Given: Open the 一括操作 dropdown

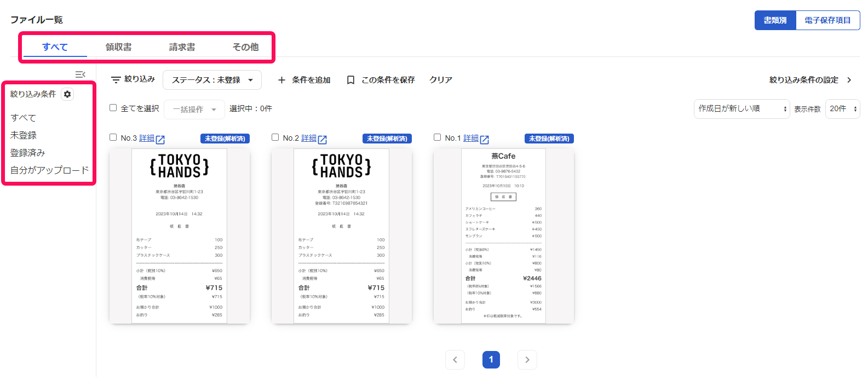Looking at the screenshot, I should (194, 110).
